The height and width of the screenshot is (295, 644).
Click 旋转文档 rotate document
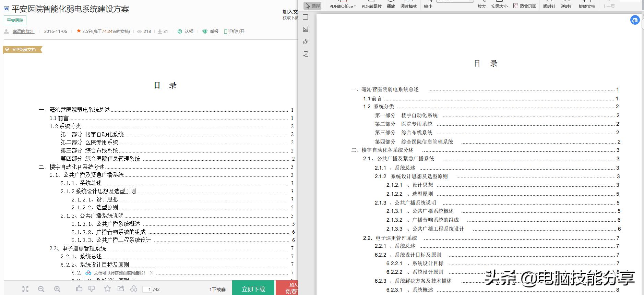(x=587, y=6)
